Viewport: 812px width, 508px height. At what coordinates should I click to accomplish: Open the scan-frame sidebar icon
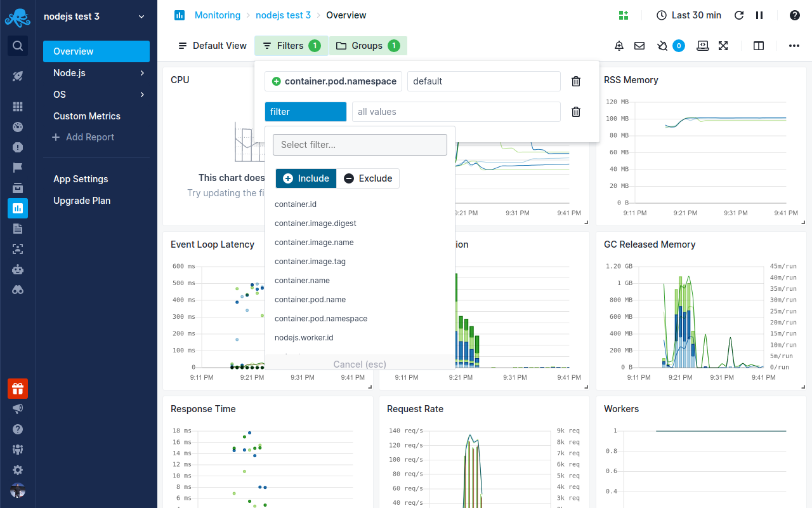click(x=18, y=249)
